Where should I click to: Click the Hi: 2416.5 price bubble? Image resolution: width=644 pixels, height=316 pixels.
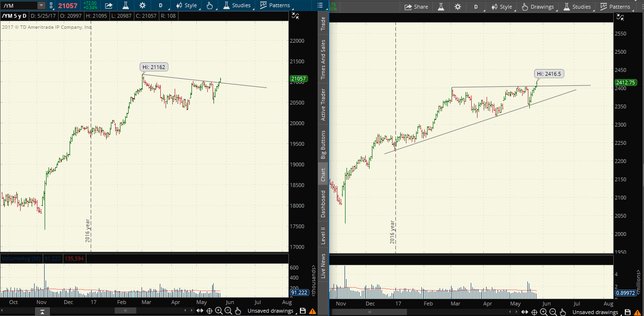click(x=549, y=74)
